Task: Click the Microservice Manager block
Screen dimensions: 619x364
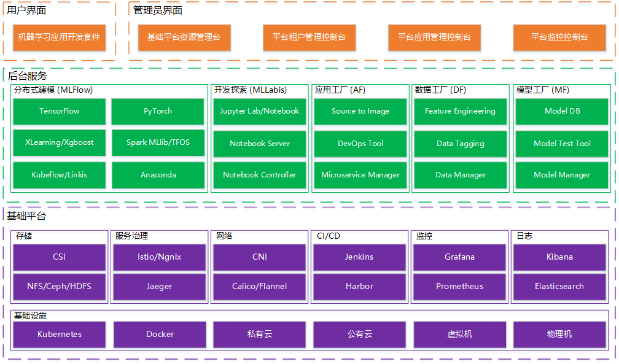Action: (360, 175)
